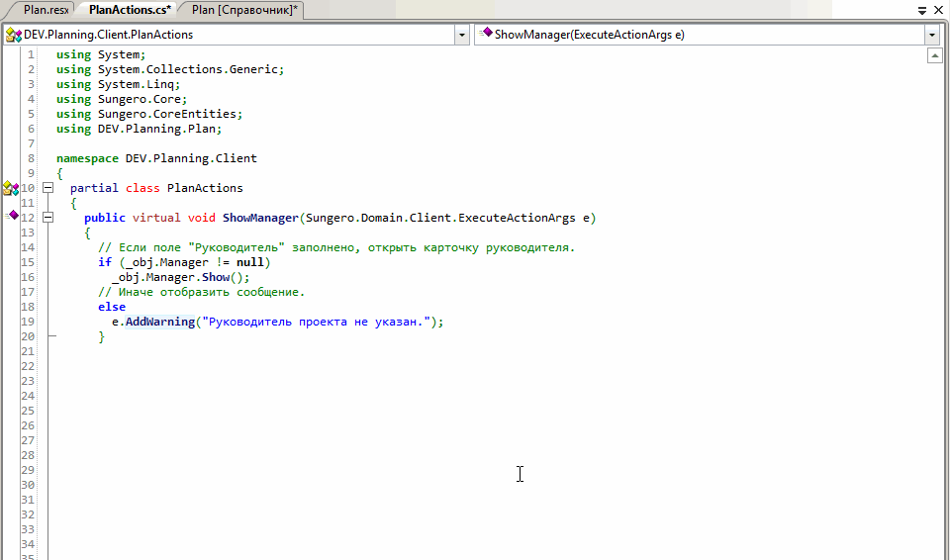Collapse the PlanActions class outlining block
The image size is (950, 560).
47,188
